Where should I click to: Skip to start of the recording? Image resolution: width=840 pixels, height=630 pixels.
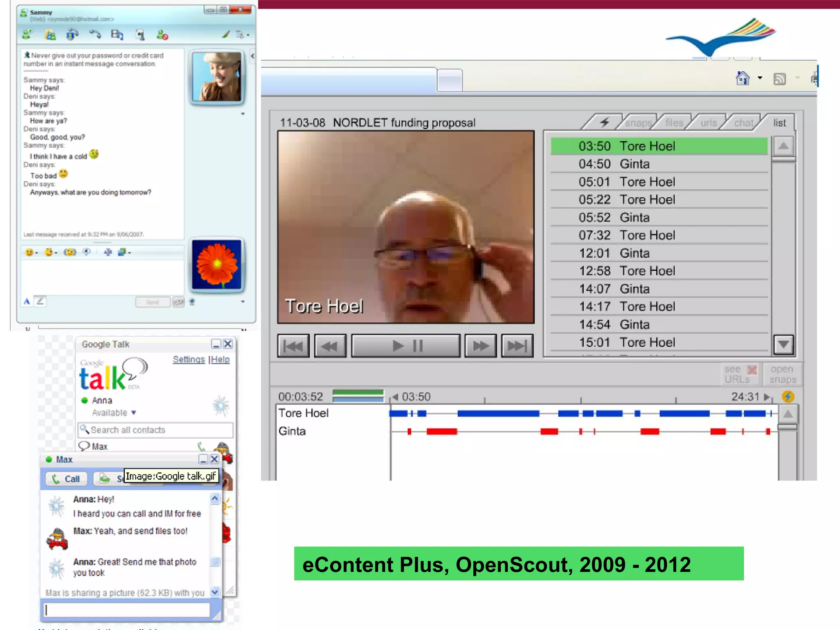293,346
